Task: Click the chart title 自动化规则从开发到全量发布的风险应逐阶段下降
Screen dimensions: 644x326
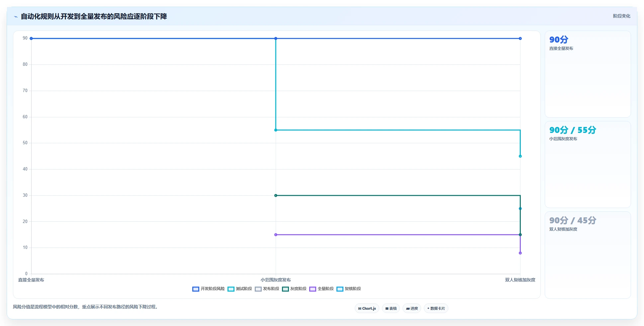Action: click(x=94, y=16)
